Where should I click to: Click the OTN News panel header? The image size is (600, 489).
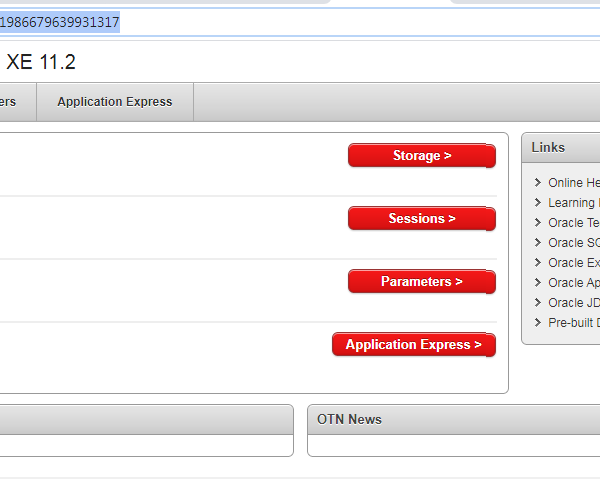(x=454, y=419)
